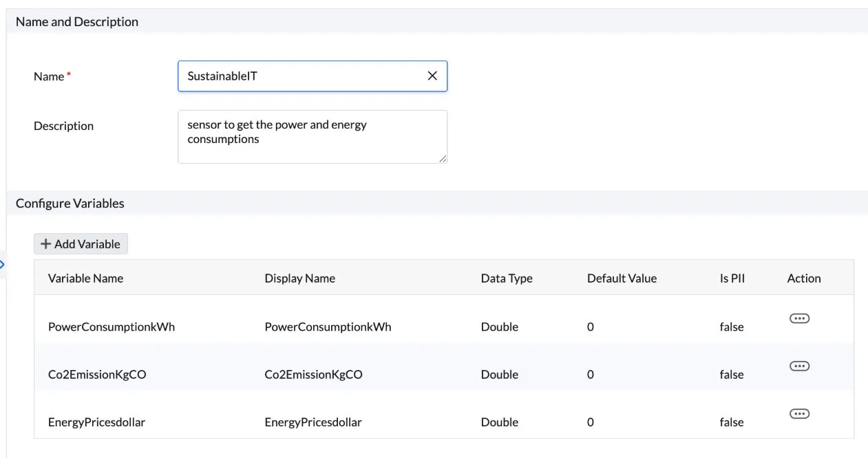
Task: Select the Default Value column header
Action: 622,279
